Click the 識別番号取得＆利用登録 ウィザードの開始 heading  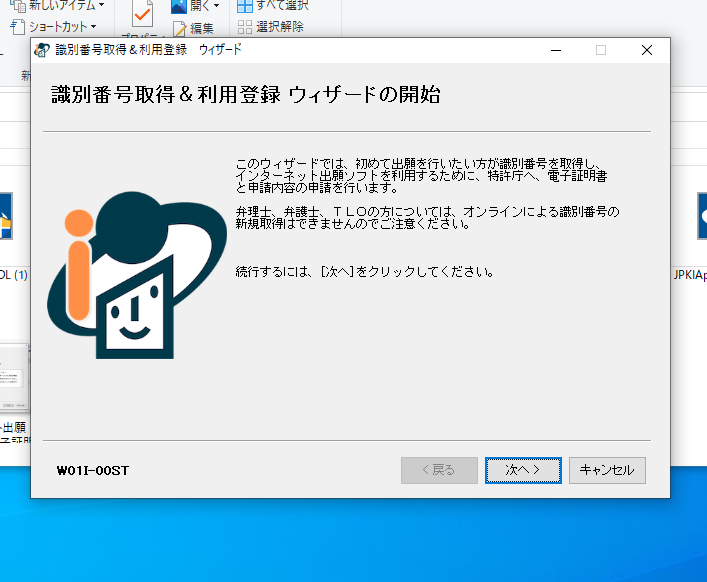[246, 95]
